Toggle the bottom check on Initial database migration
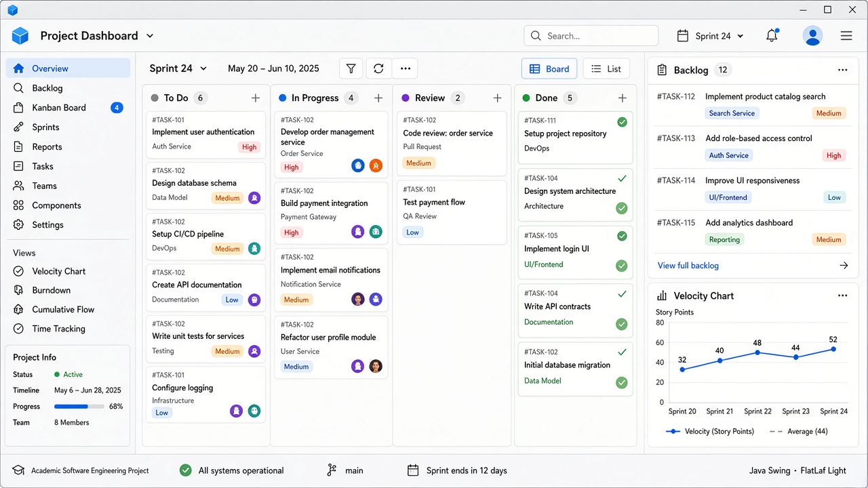 click(621, 383)
